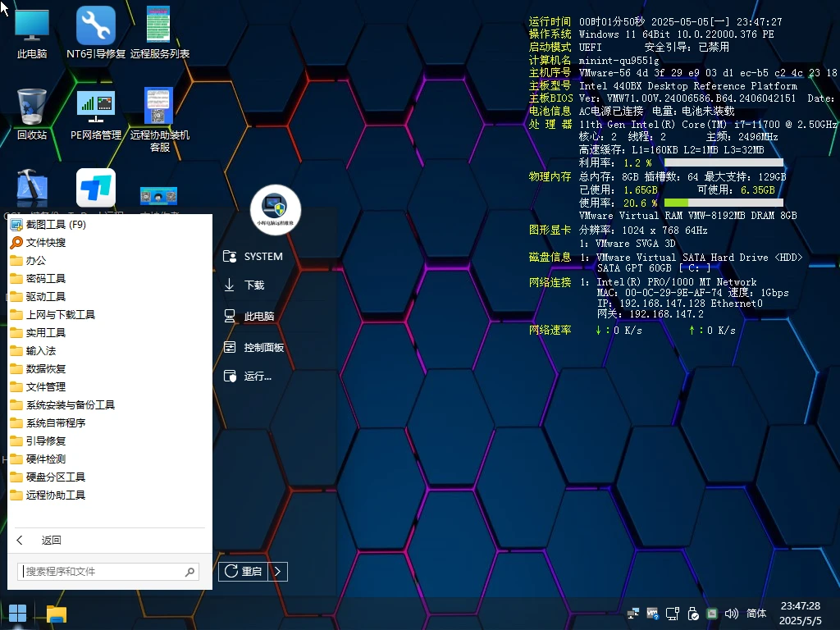Open the 远程服务列表 desktop shortcut
Viewport: 840px width, 630px height.
click(159, 32)
